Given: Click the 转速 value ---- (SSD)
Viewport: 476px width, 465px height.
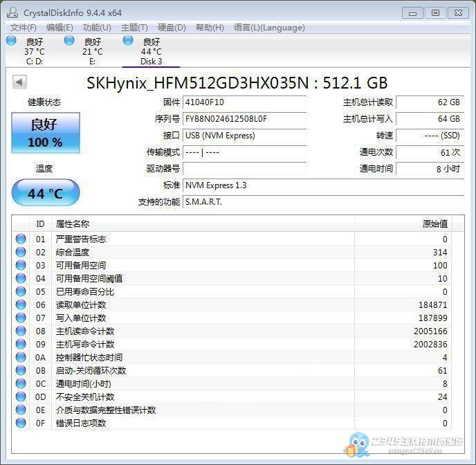Looking at the screenshot, I should pos(430,136).
